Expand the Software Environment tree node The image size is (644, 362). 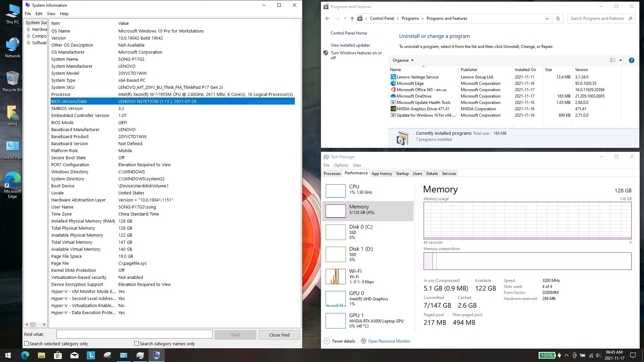[29, 43]
